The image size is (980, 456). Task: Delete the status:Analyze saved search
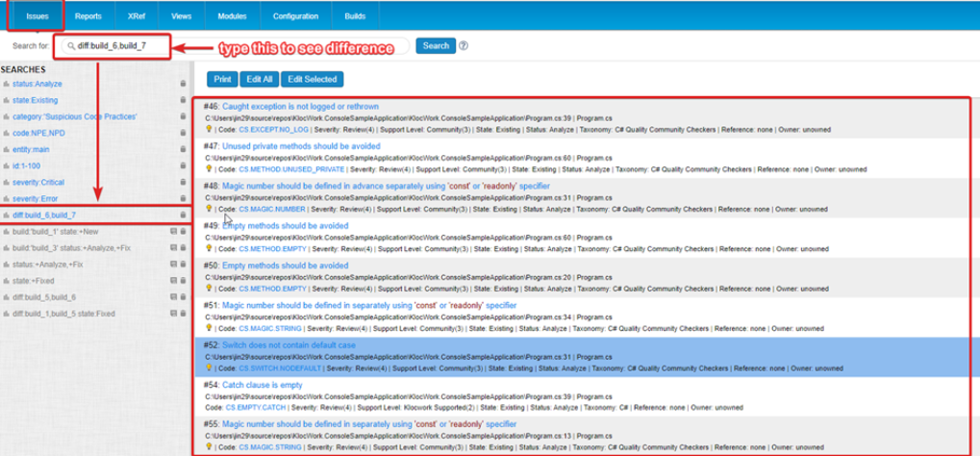click(x=183, y=83)
